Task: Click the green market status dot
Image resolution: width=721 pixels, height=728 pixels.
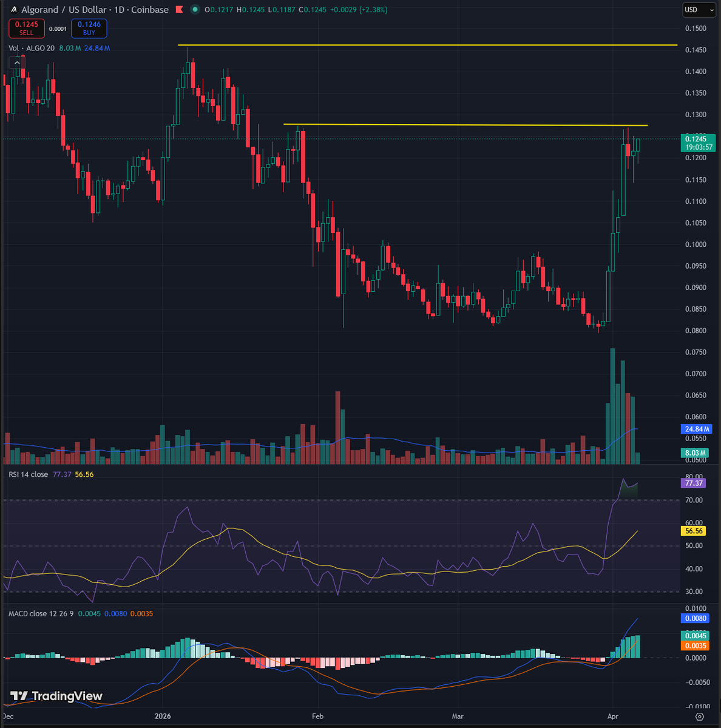Action: [194, 10]
